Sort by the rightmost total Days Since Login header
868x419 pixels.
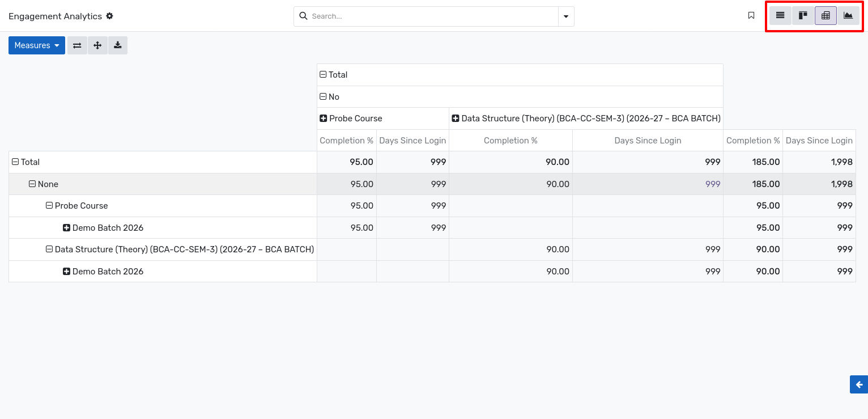pos(819,141)
